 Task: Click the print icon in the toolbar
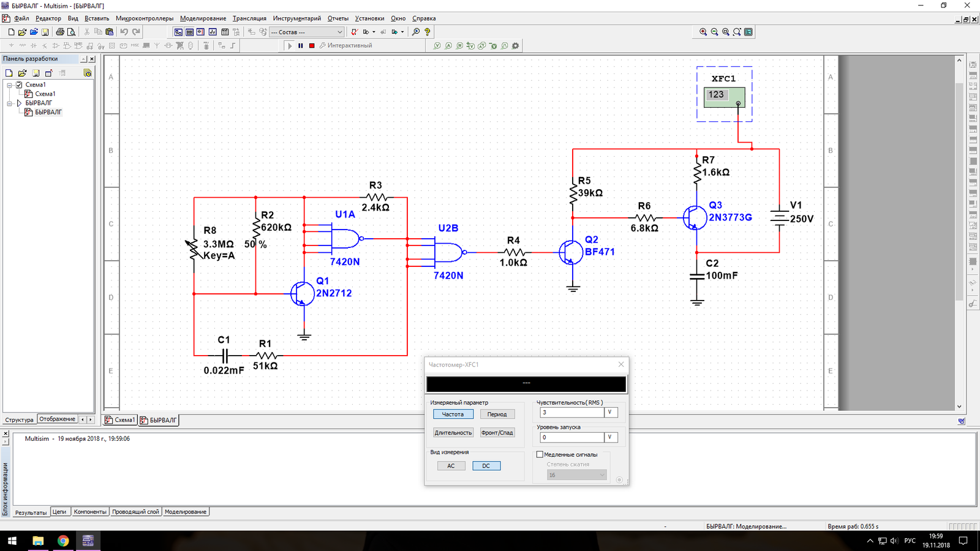[x=60, y=32]
